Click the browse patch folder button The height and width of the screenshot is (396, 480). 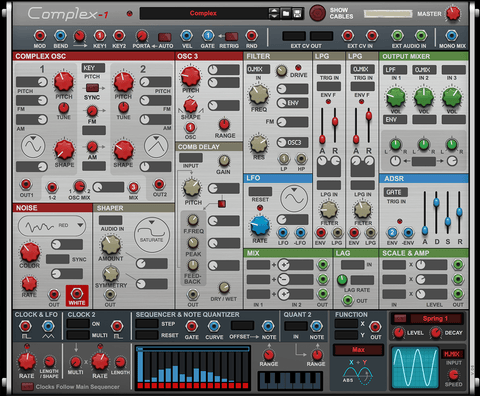click(286, 13)
